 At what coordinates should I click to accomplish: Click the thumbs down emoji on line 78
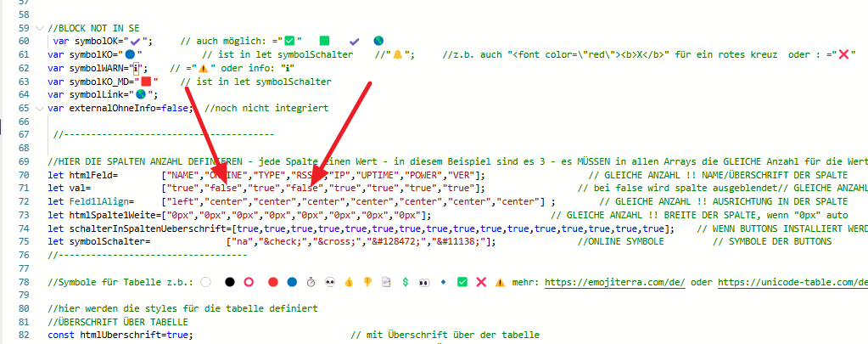tap(367, 282)
